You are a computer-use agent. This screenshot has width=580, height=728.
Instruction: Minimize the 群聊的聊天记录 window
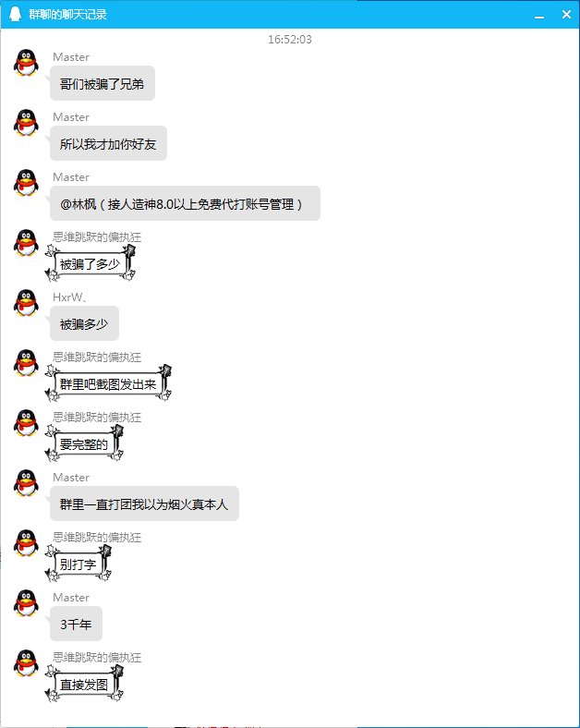pyautogui.click(x=539, y=15)
